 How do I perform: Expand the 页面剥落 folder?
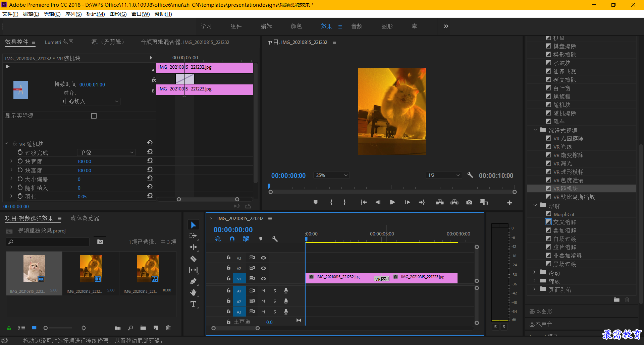[x=535, y=289]
